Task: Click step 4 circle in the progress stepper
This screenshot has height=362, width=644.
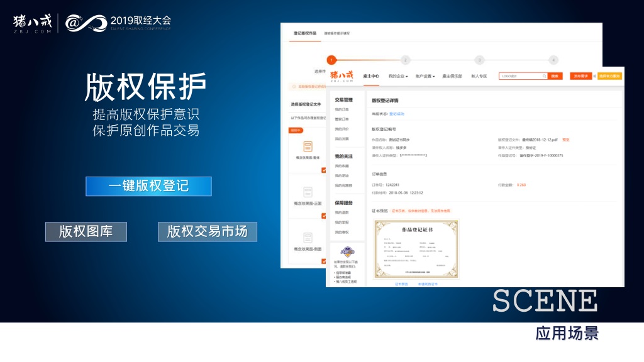Action: [553, 60]
